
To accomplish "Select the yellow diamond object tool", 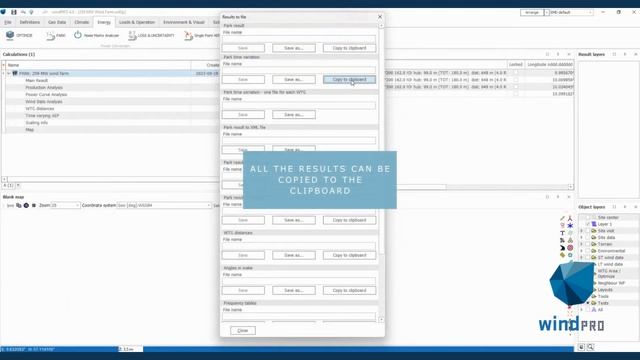I will 562,255.
